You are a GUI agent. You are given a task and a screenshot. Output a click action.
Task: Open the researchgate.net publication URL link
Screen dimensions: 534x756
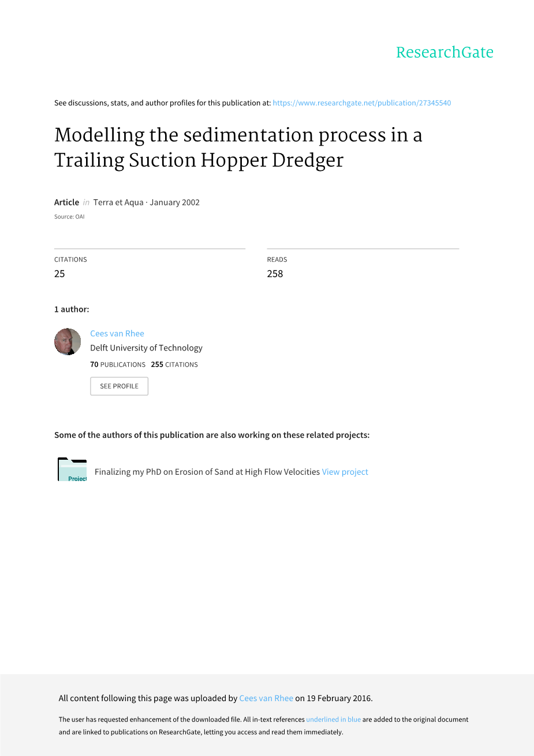pyautogui.click(x=361, y=103)
